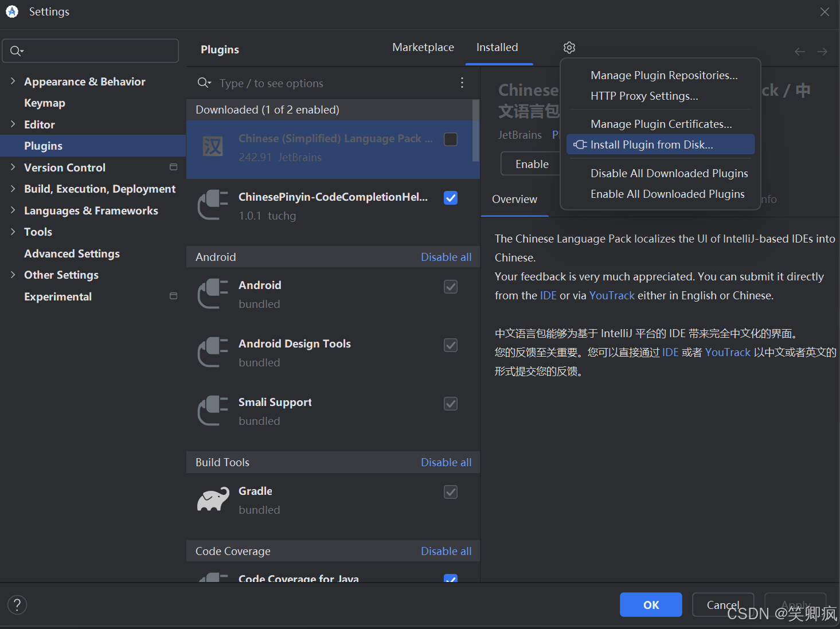Click the Cancel button
The width and height of the screenshot is (840, 629).
(x=723, y=605)
